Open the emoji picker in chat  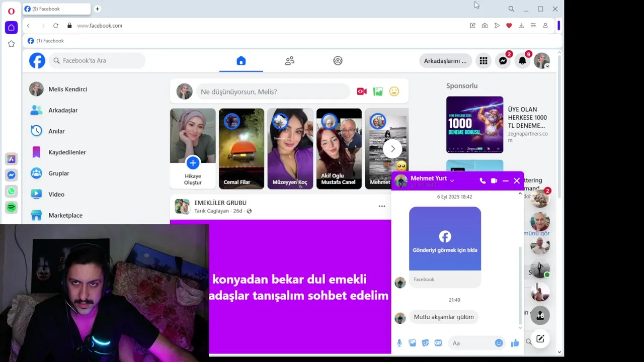[x=499, y=343]
